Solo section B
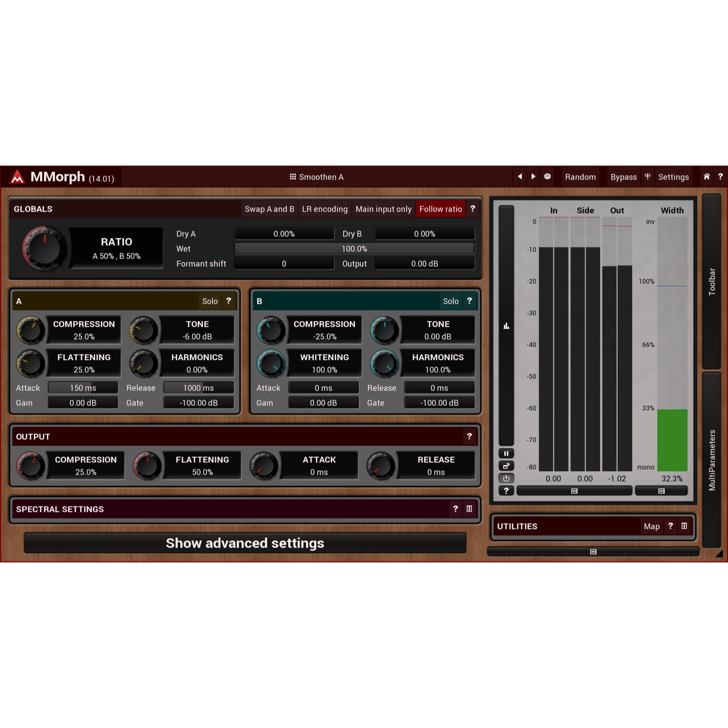The width and height of the screenshot is (728, 728). [451, 301]
